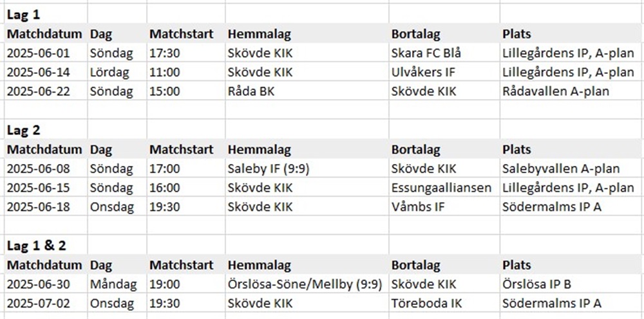Click the Lördag day cell

[117, 72]
